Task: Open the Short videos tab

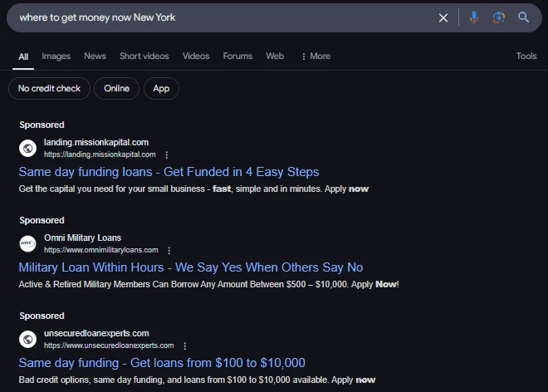Action: [x=144, y=56]
